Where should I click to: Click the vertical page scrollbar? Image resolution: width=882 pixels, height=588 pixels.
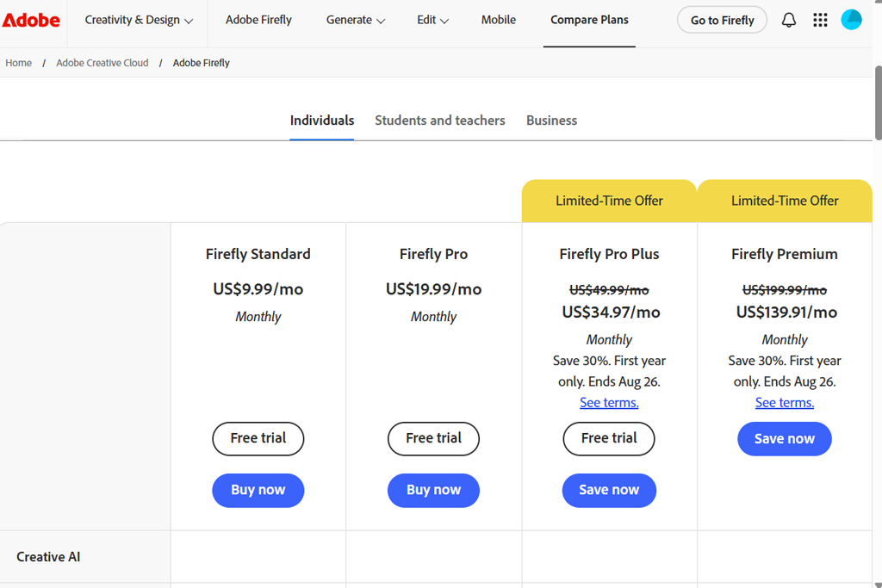[878, 103]
